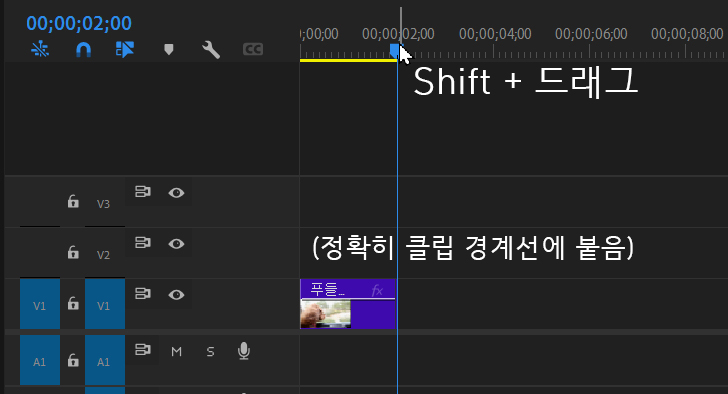The height and width of the screenshot is (394, 728).
Task: Select A1 track target button
Action: coord(105,360)
